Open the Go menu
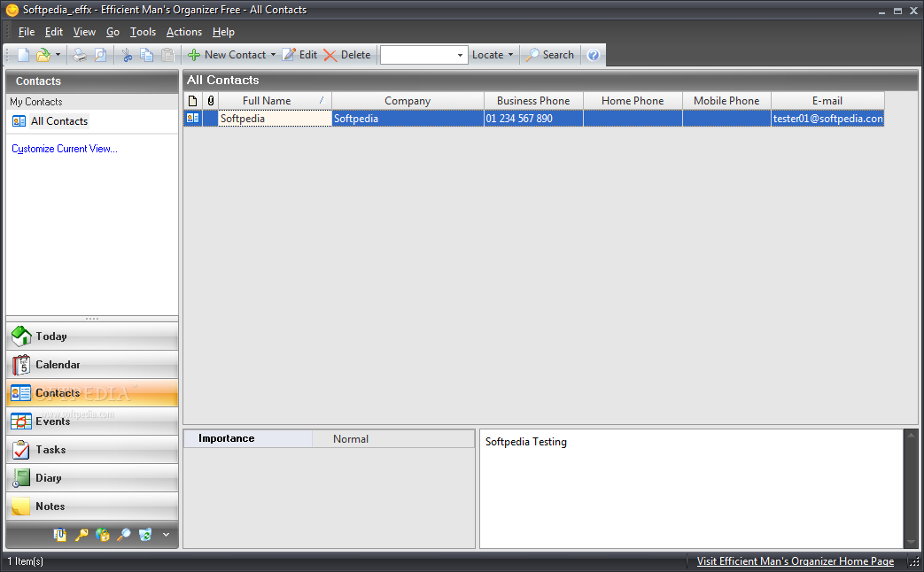The width and height of the screenshot is (924, 572). click(113, 32)
